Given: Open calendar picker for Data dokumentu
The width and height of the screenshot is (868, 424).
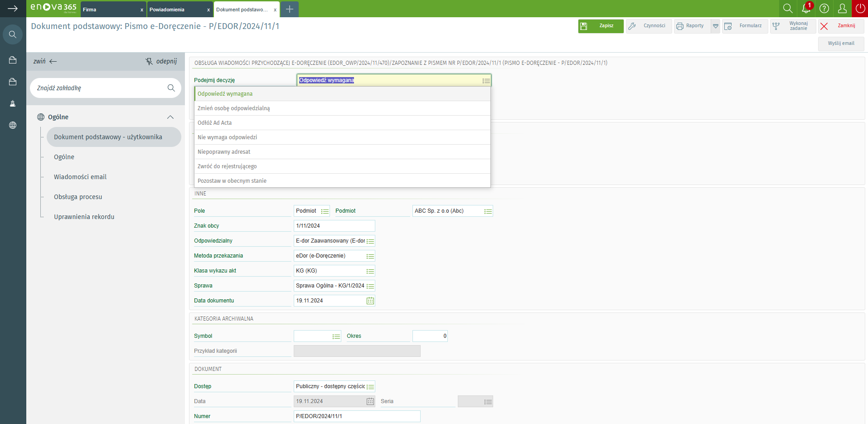Looking at the screenshot, I should [370, 301].
